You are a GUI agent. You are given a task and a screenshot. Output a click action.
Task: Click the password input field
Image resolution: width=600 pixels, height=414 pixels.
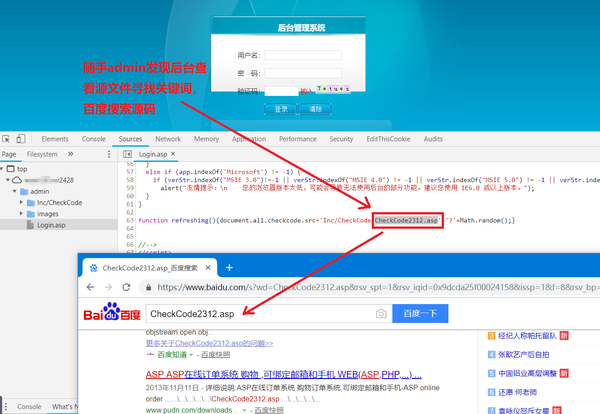click(x=303, y=73)
